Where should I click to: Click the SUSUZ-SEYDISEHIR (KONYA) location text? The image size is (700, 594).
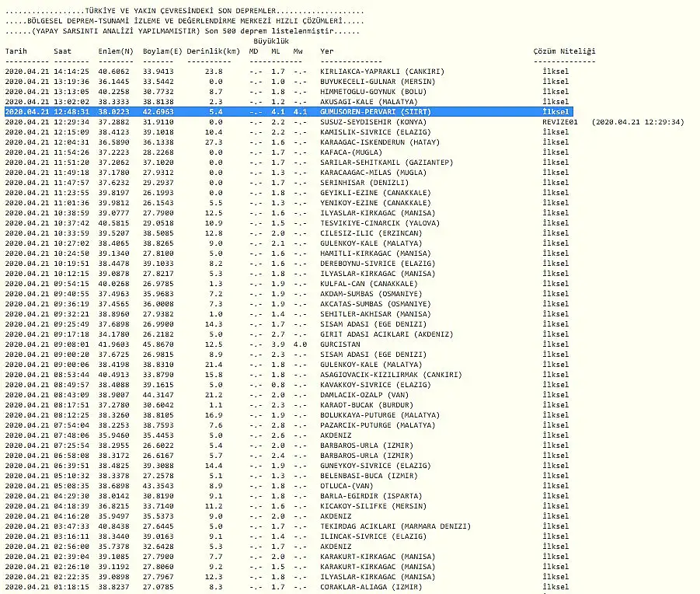[x=374, y=122]
